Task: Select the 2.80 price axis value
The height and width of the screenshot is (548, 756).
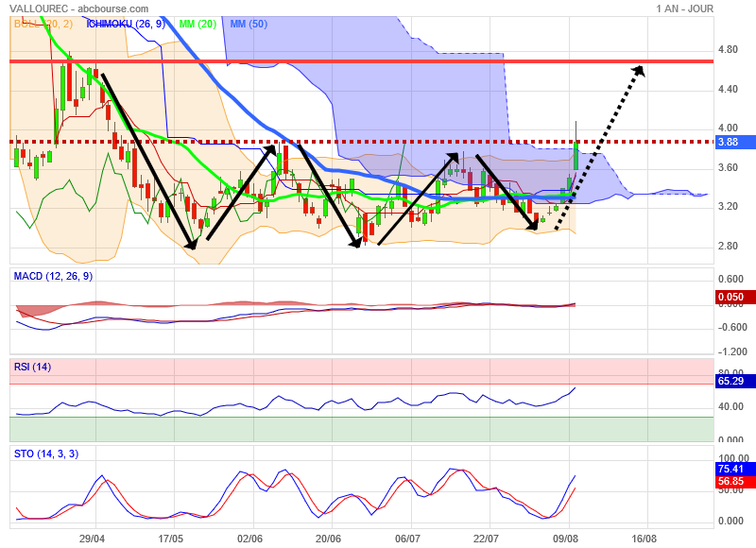Action: tap(728, 246)
